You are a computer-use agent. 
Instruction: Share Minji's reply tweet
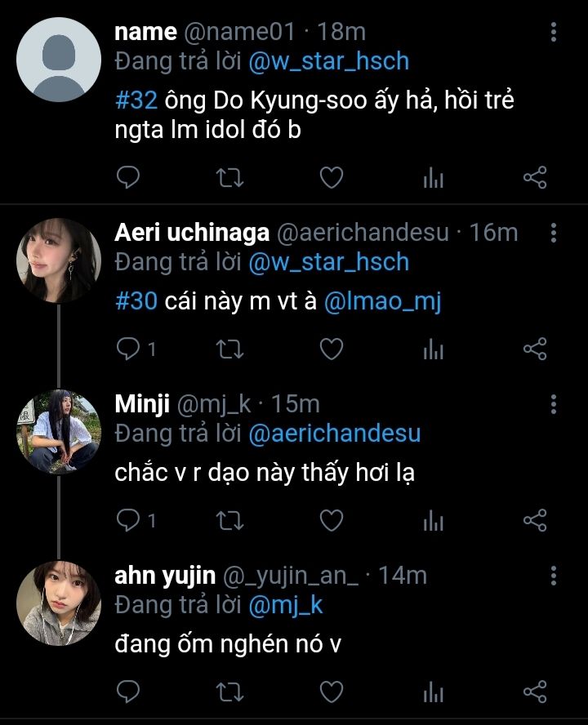[534, 520]
